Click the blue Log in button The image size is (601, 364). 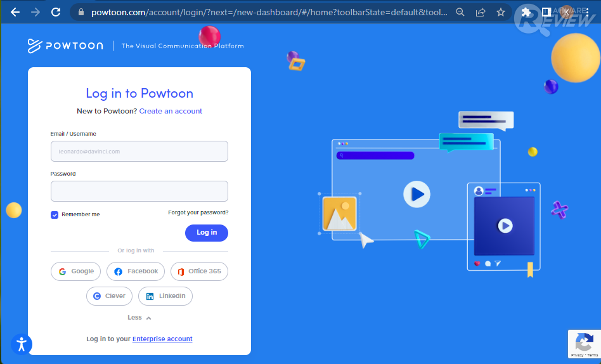(207, 233)
